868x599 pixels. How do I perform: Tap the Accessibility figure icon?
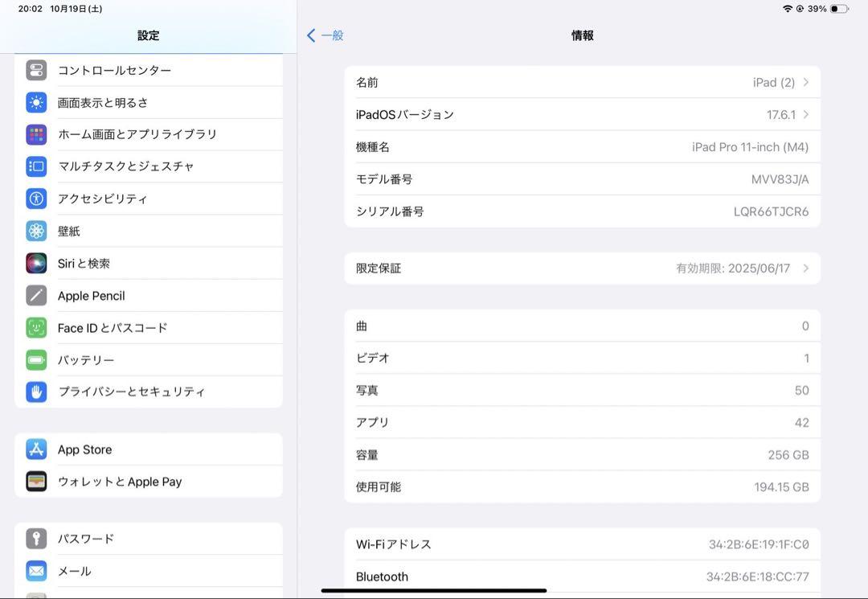click(x=36, y=198)
